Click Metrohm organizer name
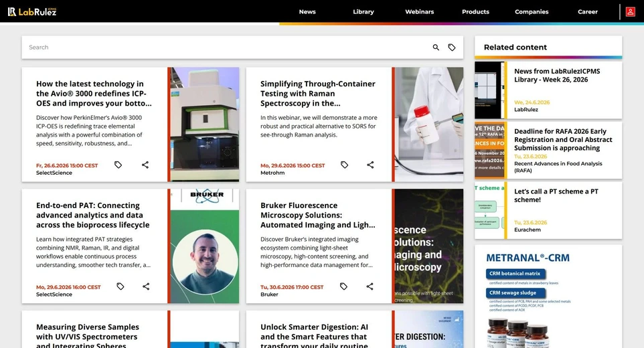The height and width of the screenshot is (348, 644). 272,173
